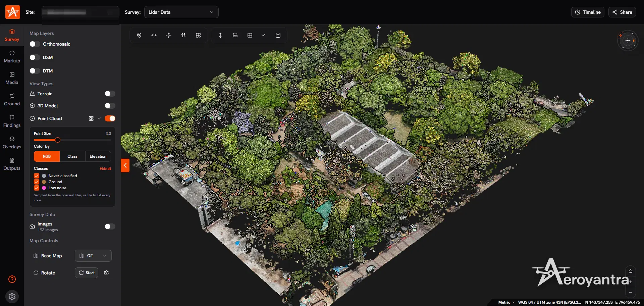The height and width of the screenshot is (306, 644).
Task: Click the grid checkmark selection tool
Action: [198, 35]
